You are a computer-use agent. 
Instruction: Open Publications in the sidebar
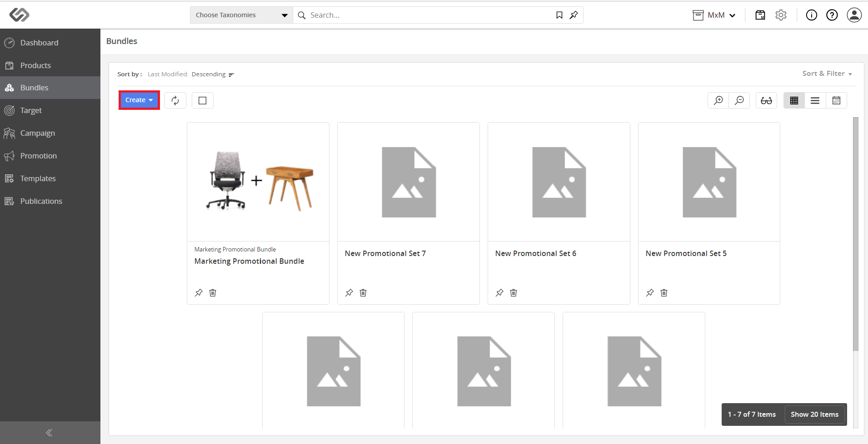[x=50, y=201]
